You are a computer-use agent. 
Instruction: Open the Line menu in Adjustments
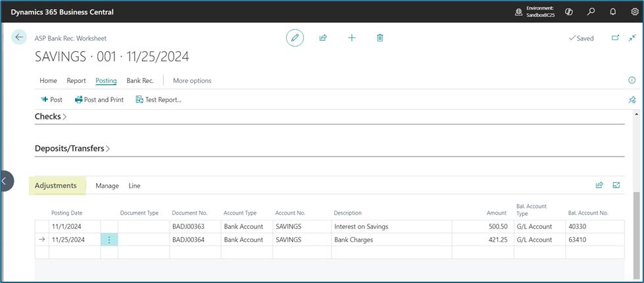pyautogui.click(x=134, y=186)
